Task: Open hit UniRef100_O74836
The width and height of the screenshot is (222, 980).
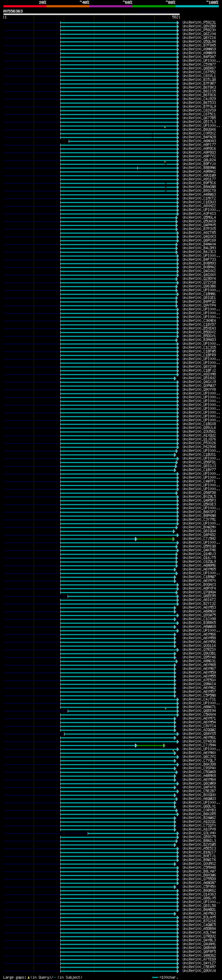Action: pos(199,742)
